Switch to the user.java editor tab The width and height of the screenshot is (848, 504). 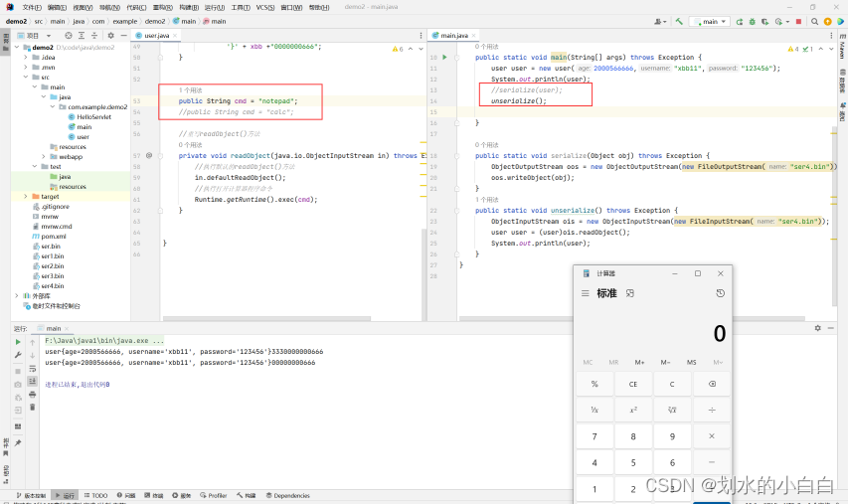click(156, 35)
